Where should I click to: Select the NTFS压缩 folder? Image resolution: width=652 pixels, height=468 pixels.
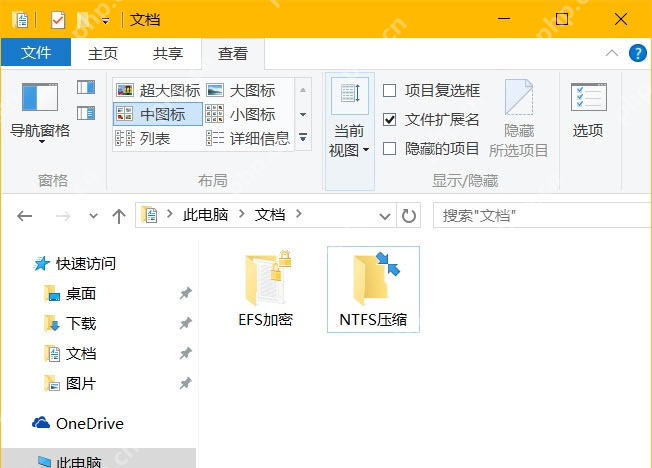click(373, 289)
